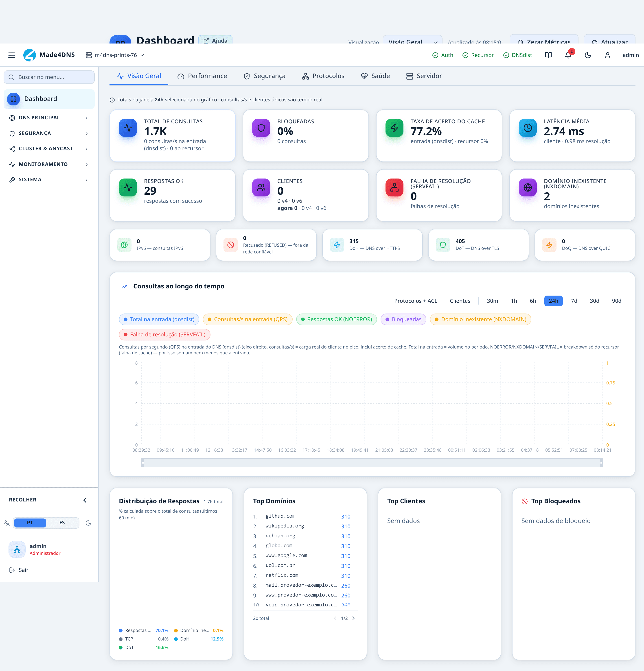Toggle the hamburger menu icon

[12, 55]
